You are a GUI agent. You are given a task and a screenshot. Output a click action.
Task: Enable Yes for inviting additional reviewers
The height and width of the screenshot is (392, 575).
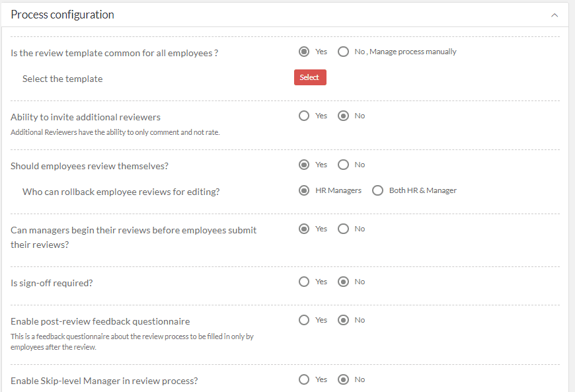coord(304,116)
